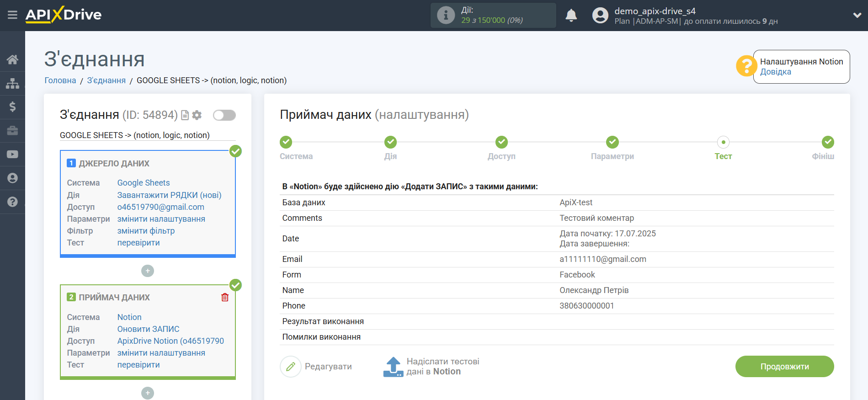Select the 380630000001 phone value
The width and height of the screenshot is (868, 400).
(587, 306)
